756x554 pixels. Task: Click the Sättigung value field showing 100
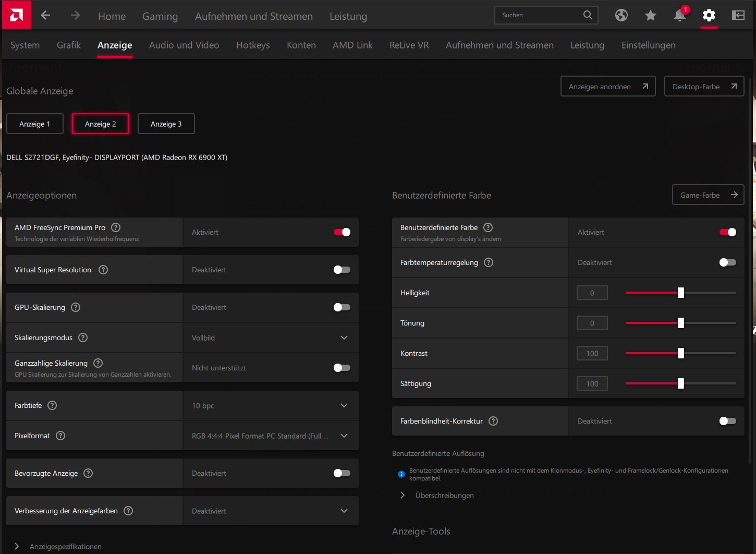[x=592, y=383]
